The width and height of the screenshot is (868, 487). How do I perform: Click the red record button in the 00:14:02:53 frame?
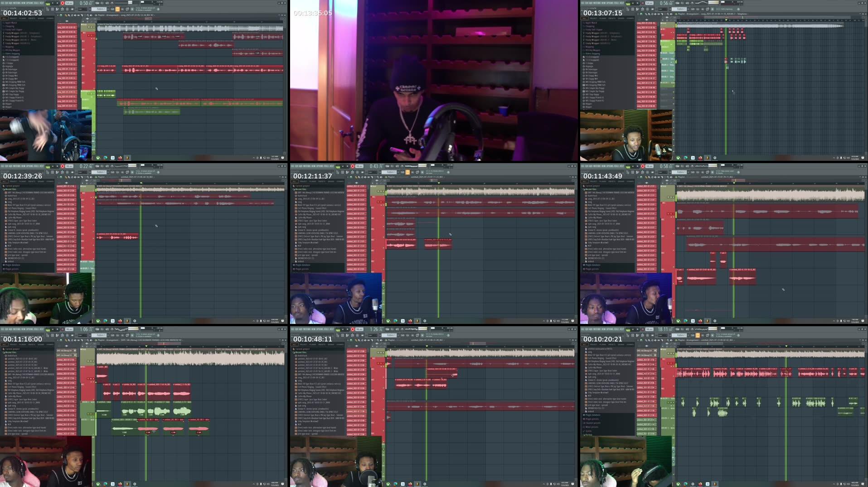(63, 3)
